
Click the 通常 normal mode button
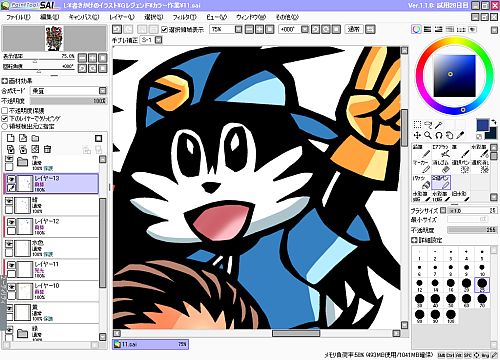(354, 29)
